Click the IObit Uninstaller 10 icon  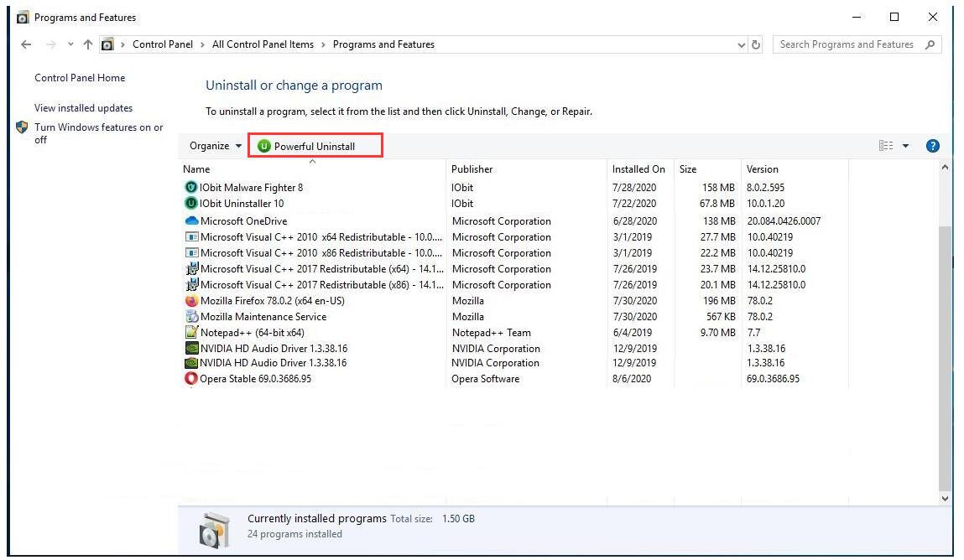(191, 203)
